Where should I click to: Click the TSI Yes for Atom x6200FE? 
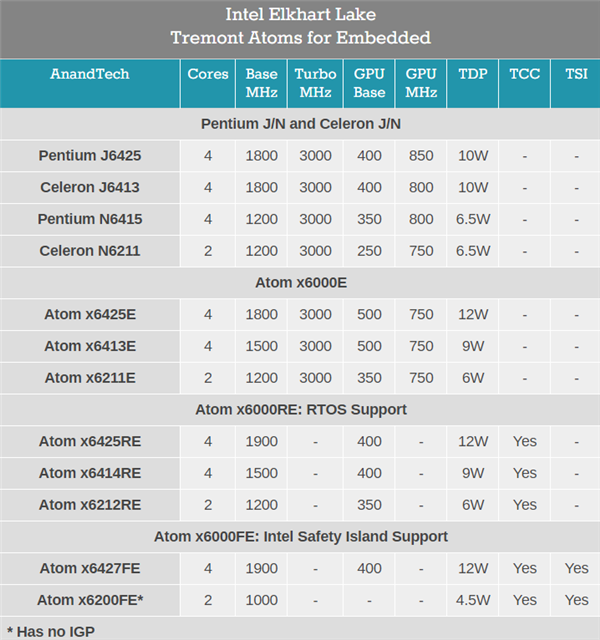point(576,600)
